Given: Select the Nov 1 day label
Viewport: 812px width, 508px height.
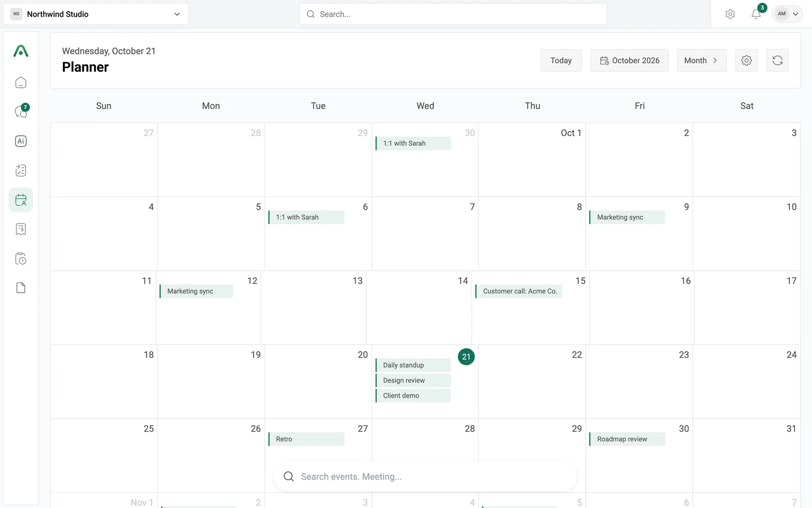Looking at the screenshot, I should point(142,502).
